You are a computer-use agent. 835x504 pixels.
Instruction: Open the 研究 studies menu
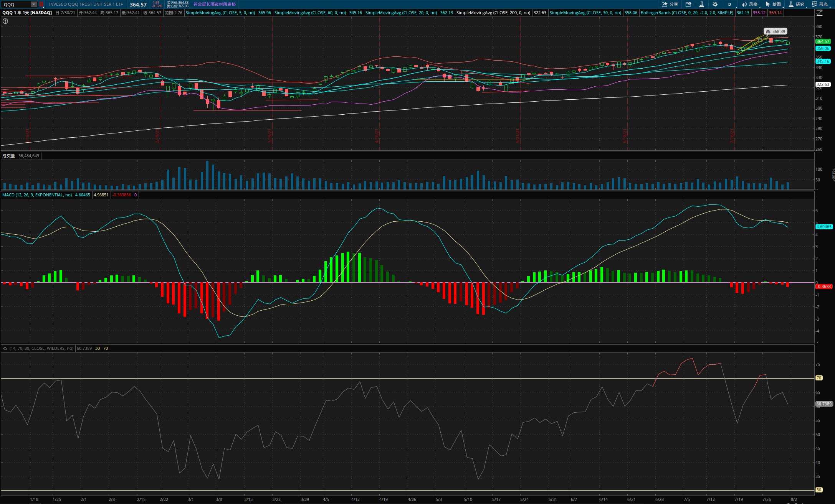tap(797, 5)
